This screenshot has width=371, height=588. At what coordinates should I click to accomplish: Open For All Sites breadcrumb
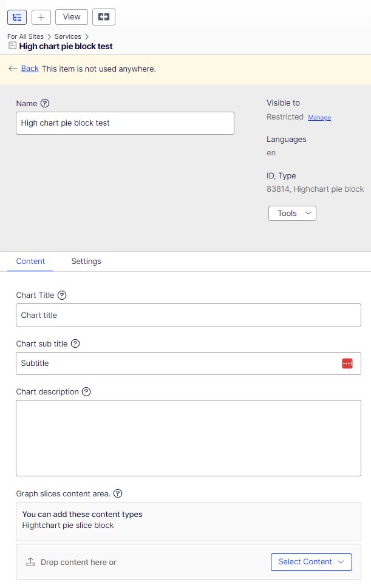(26, 36)
